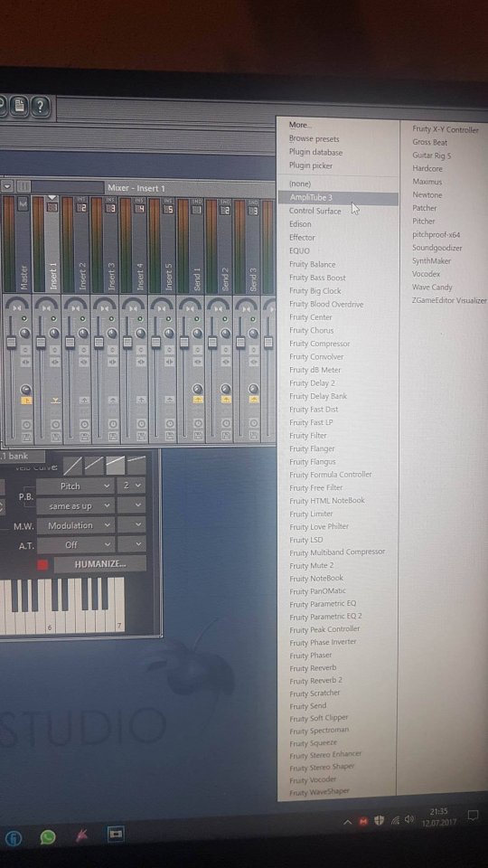
Task: Toggle Insert 4 routing arrow button
Action: pos(141,399)
